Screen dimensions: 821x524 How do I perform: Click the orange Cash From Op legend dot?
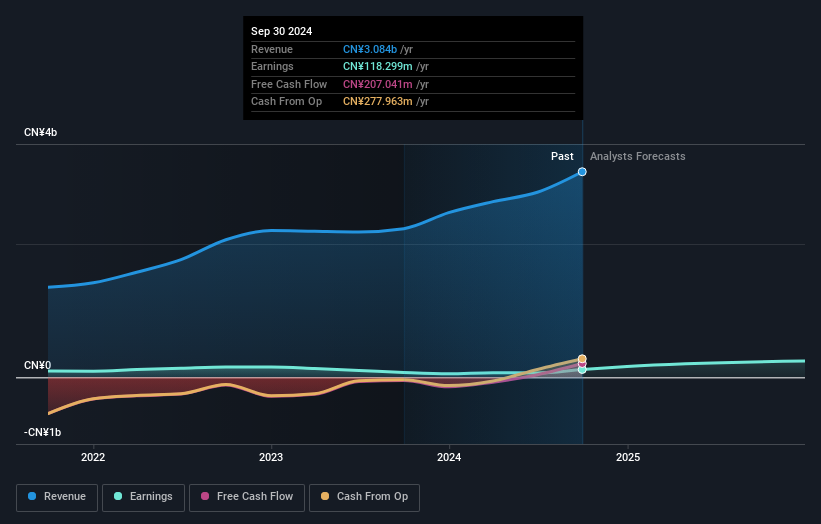325,496
